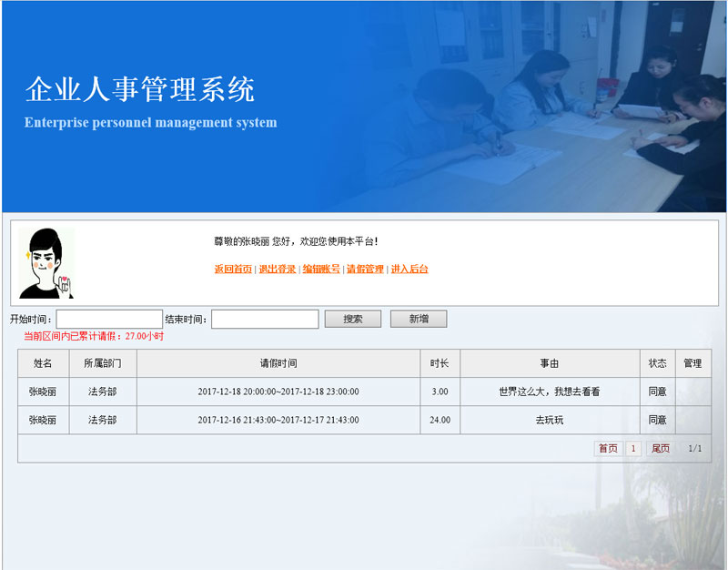This screenshot has width=728, height=570.
Task: Click the reason 去玩玩
Action: 550,420
